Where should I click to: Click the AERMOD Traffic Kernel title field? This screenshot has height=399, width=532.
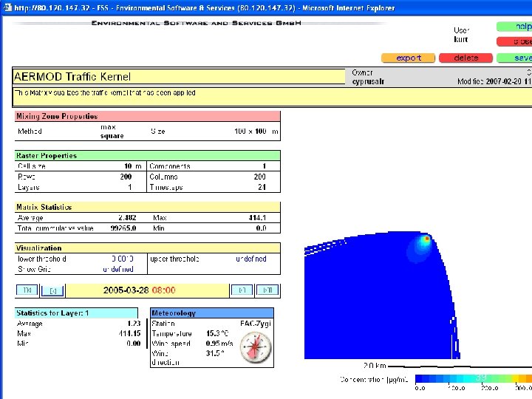tap(179, 77)
